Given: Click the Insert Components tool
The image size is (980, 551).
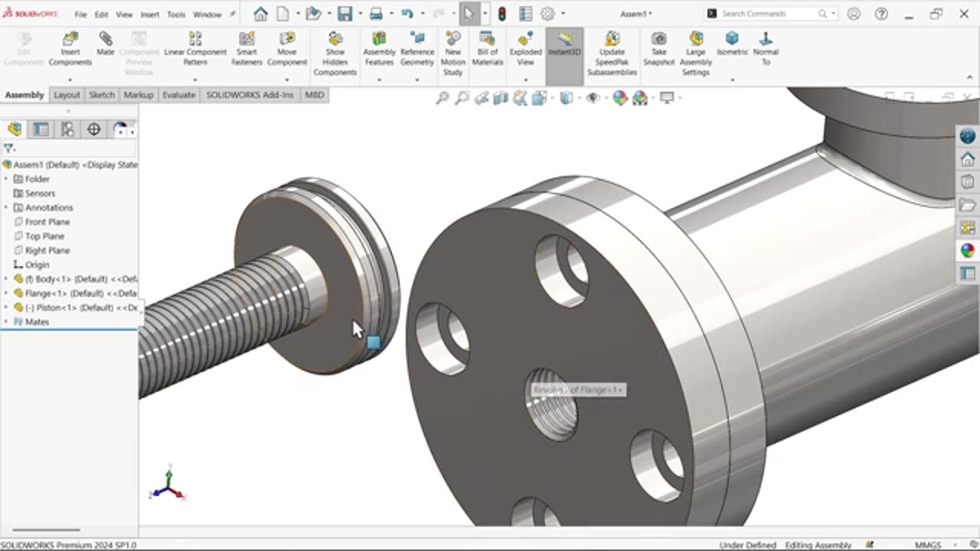Looking at the screenshot, I should tap(70, 47).
